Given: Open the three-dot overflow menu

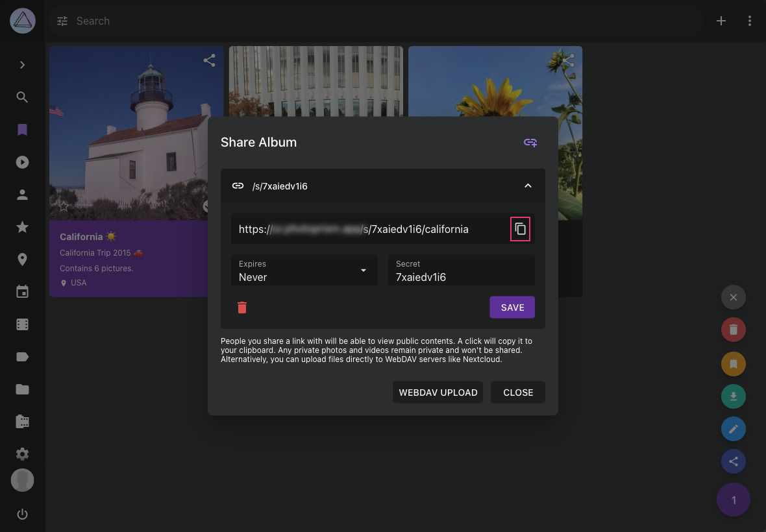Looking at the screenshot, I should point(750,21).
